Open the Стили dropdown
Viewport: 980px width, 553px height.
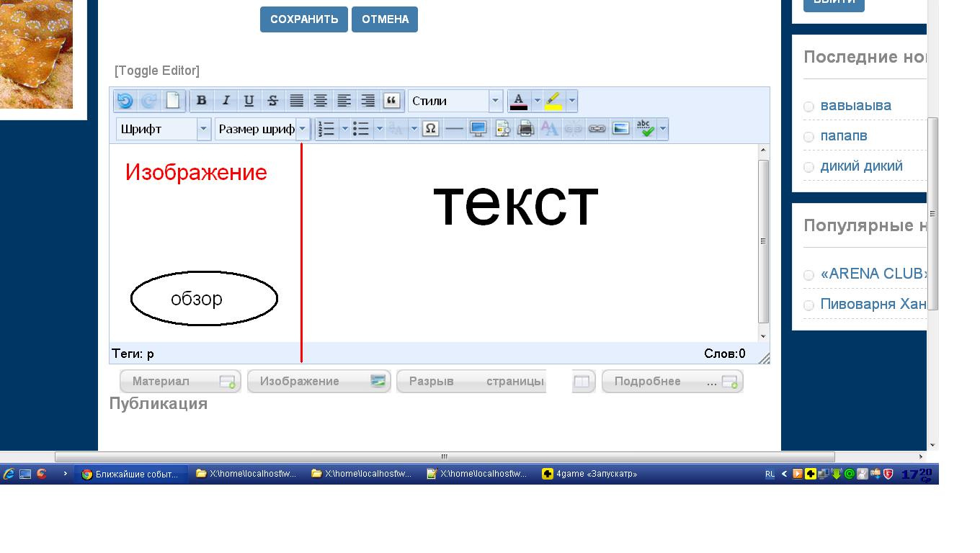coord(455,101)
